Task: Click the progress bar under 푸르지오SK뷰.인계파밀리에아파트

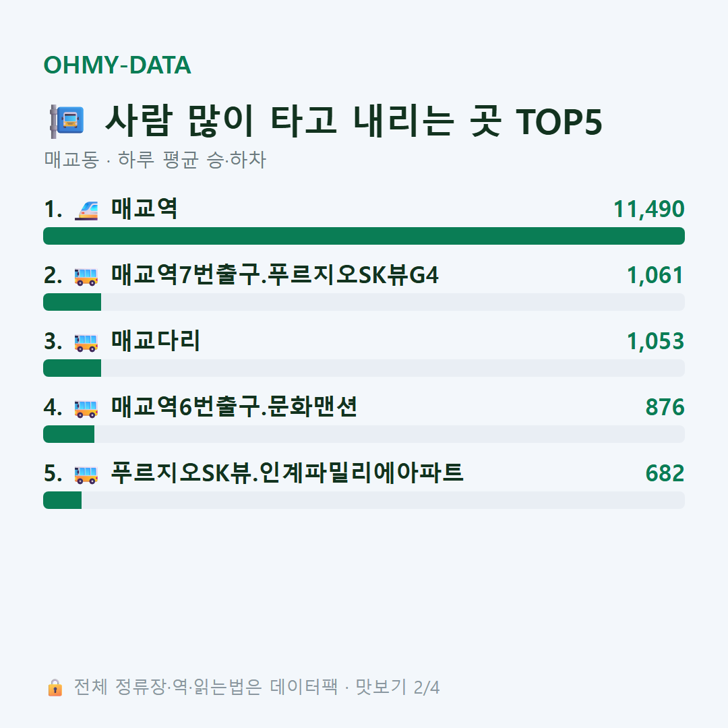Action: (x=364, y=500)
